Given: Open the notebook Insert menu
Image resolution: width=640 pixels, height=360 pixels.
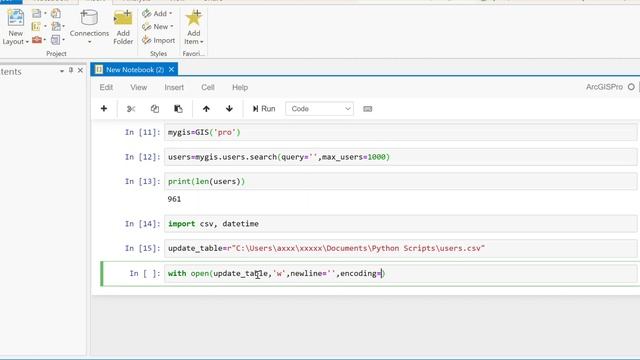Looking at the screenshot, I should (x=174, y=87).
